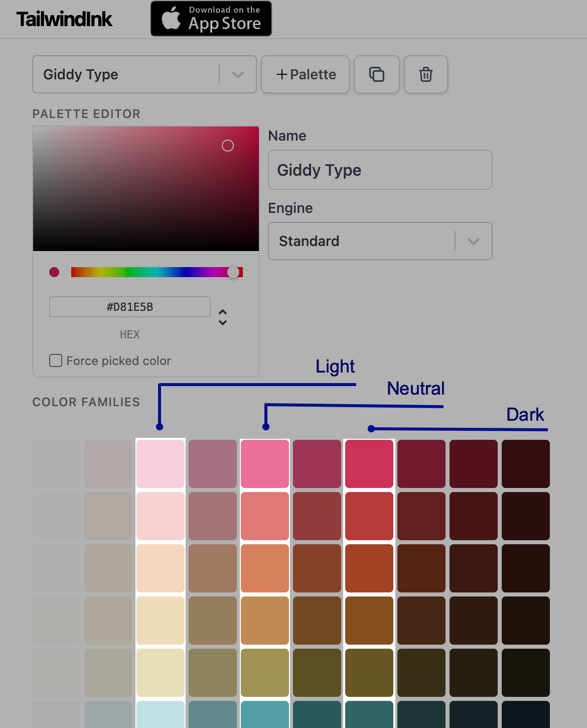This screenshot has height=728, width=587.
Task: Select the light pink swatch in top row
Action: (161, 464)
